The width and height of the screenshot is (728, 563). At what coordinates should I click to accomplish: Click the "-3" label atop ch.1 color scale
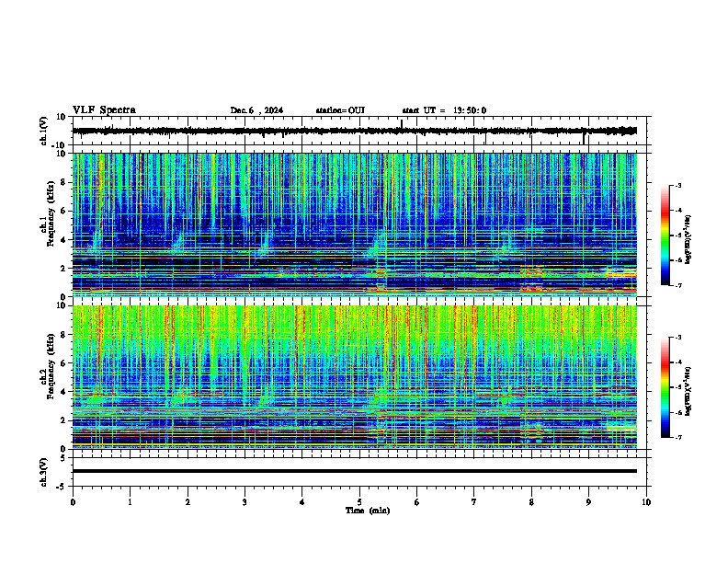678,185
